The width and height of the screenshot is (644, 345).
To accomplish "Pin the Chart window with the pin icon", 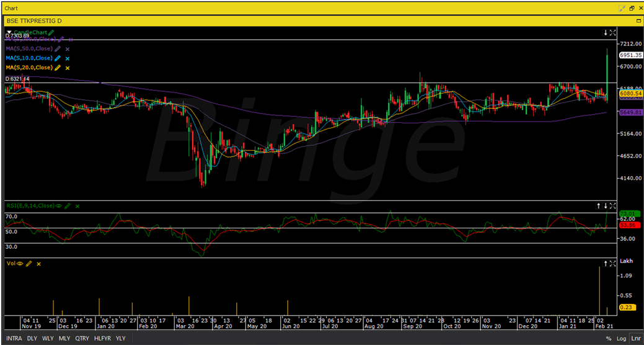I will point(622,8).
